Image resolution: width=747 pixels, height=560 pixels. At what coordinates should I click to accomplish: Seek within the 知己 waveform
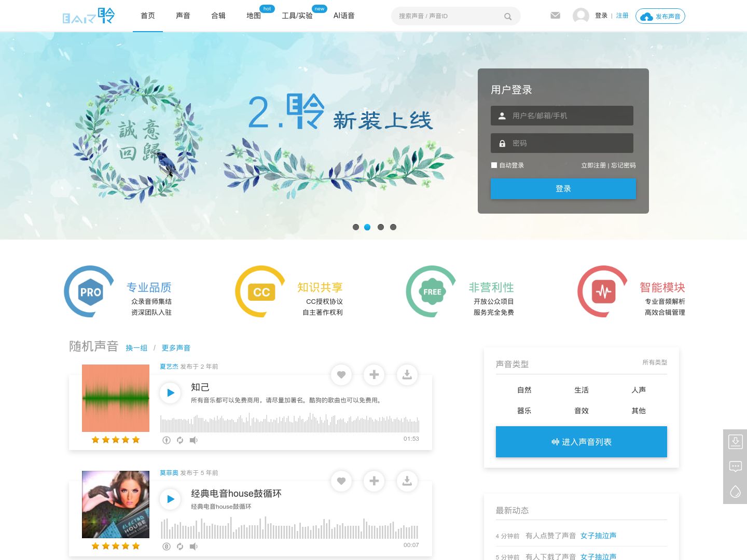pos(289,423)
